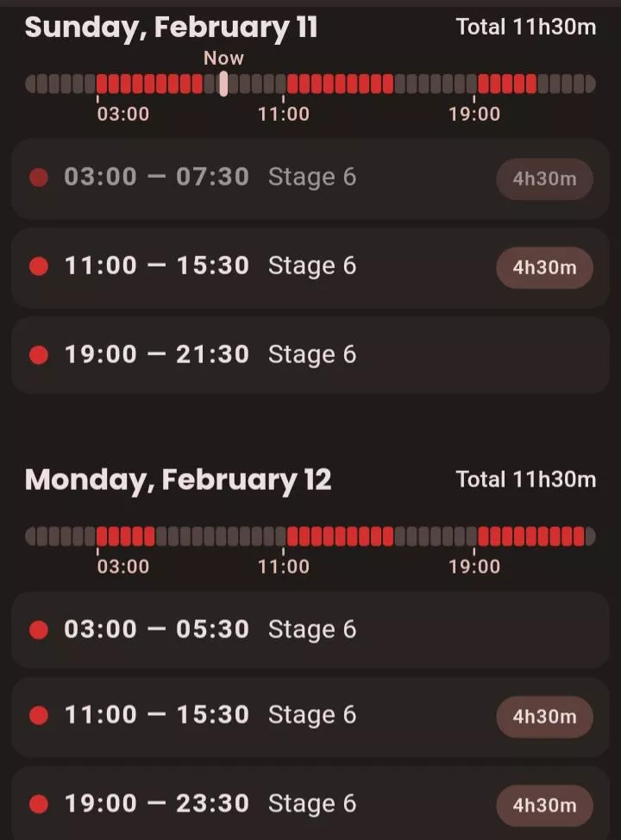This screenshot has height=840, width=621.
Task: Click Sunday's Total 11h30m label
Action: 526,27
